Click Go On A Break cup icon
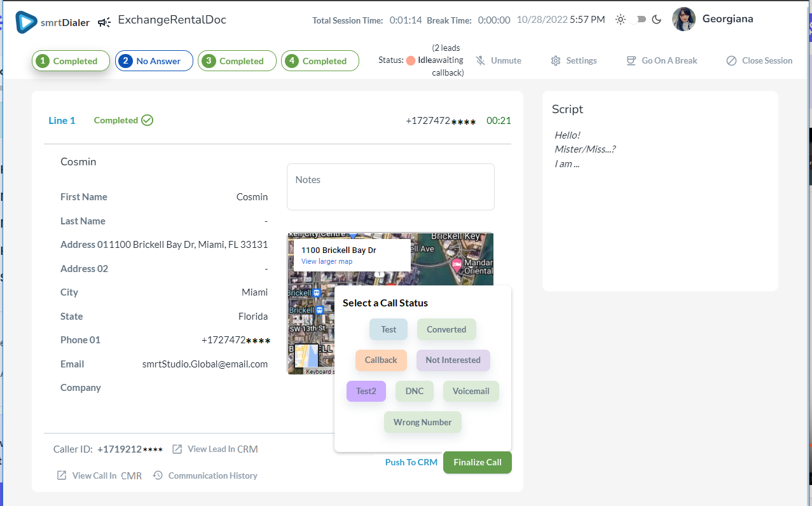This screenshot has width=812, height=506. pyautogui.click(x=631, y=61)
